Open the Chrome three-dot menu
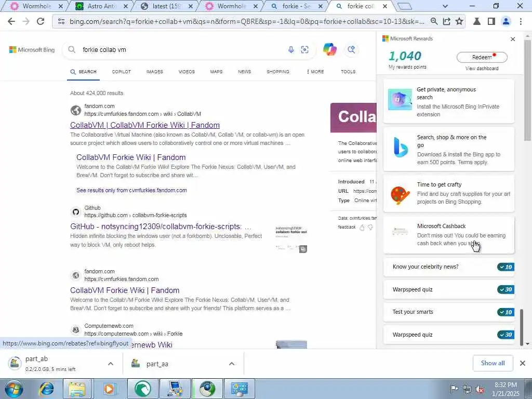 tap(521, 21)
